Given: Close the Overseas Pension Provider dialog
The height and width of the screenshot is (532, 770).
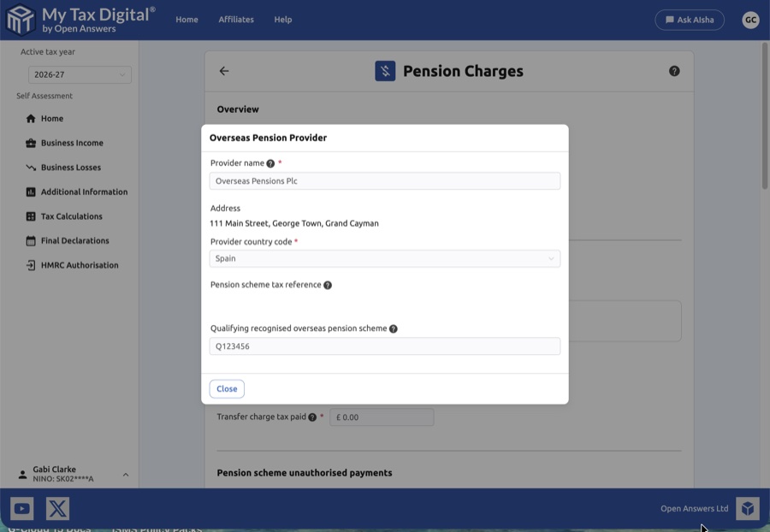Looking at the screenshot, I should [227, 389].
